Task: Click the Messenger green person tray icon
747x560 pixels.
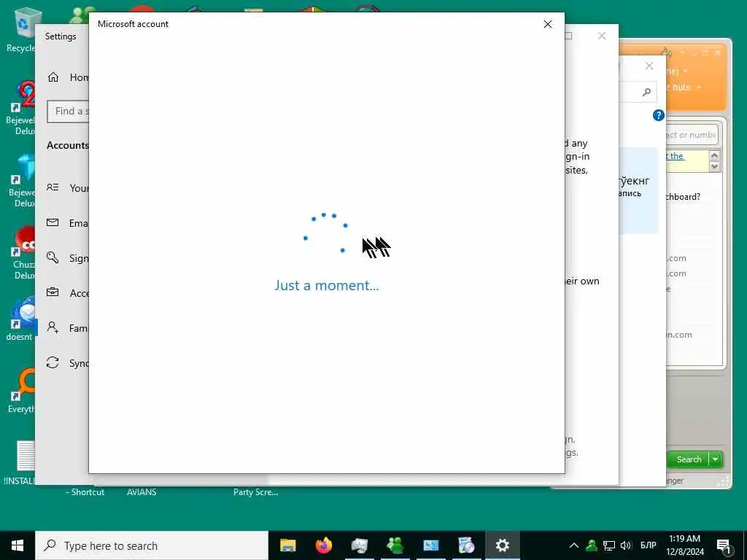Action: tap(592, 545)
